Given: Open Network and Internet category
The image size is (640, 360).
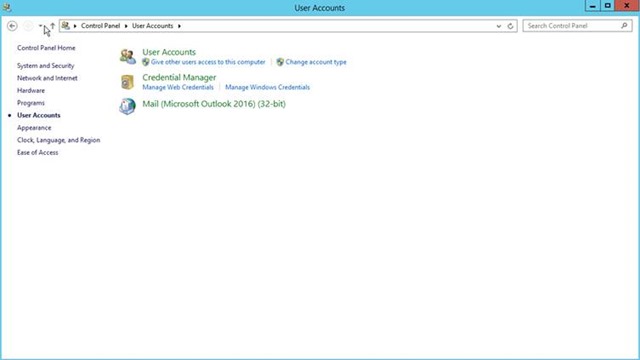Looking at the screenshot, I should [47, 78].
